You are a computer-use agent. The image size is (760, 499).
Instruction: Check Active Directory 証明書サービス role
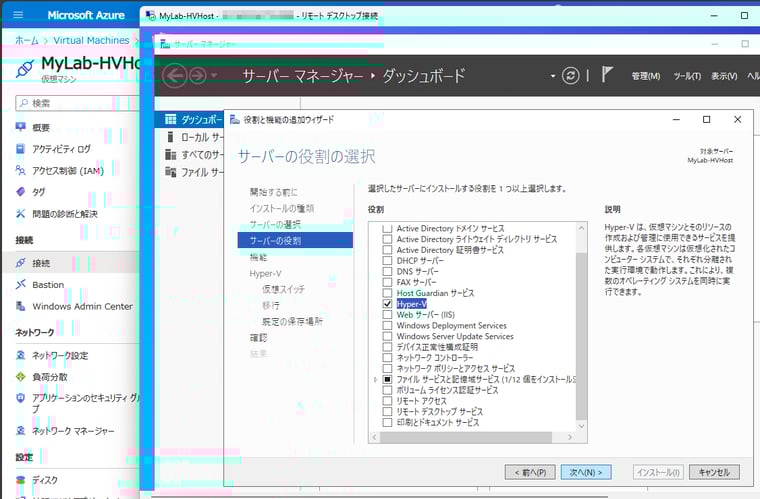pos(387,250)
